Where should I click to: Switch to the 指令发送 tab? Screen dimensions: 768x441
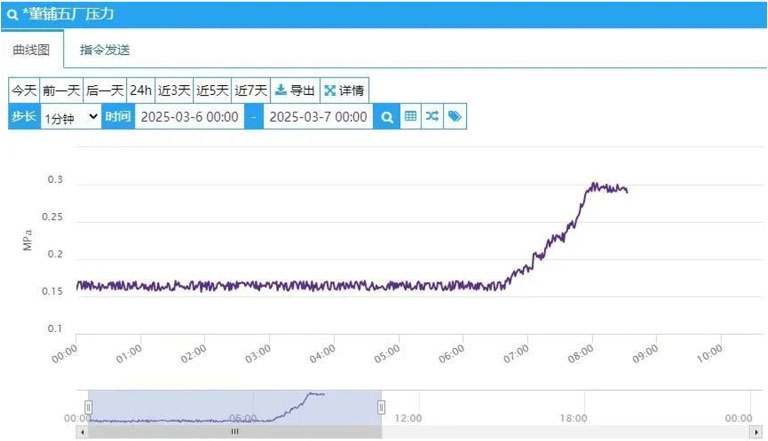[x=105, y=49]
